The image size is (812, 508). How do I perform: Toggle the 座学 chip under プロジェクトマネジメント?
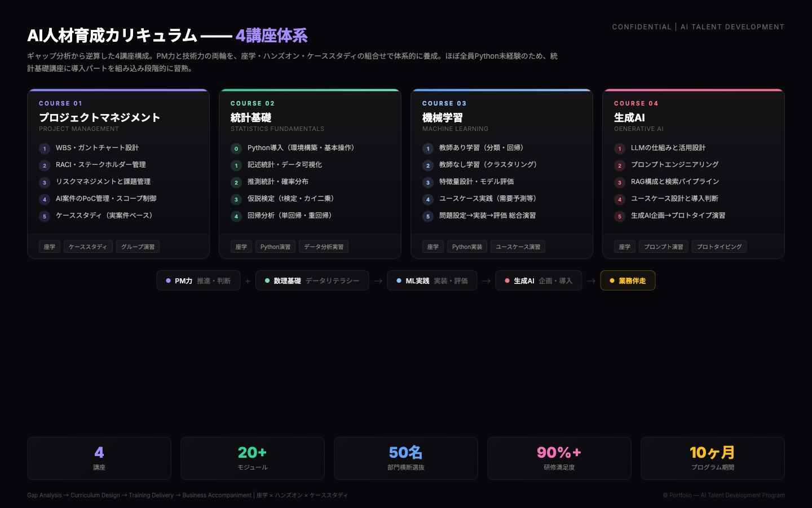pos(49,247)
